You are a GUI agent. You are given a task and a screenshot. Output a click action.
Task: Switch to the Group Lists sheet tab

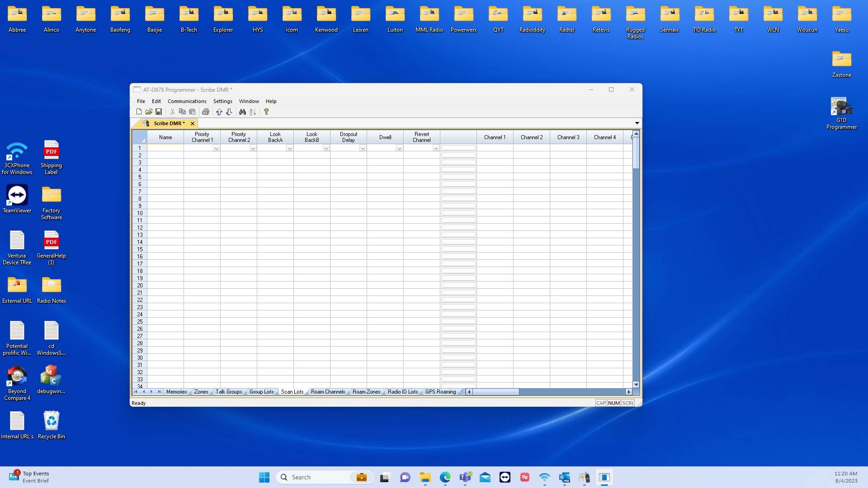(262, 392)
